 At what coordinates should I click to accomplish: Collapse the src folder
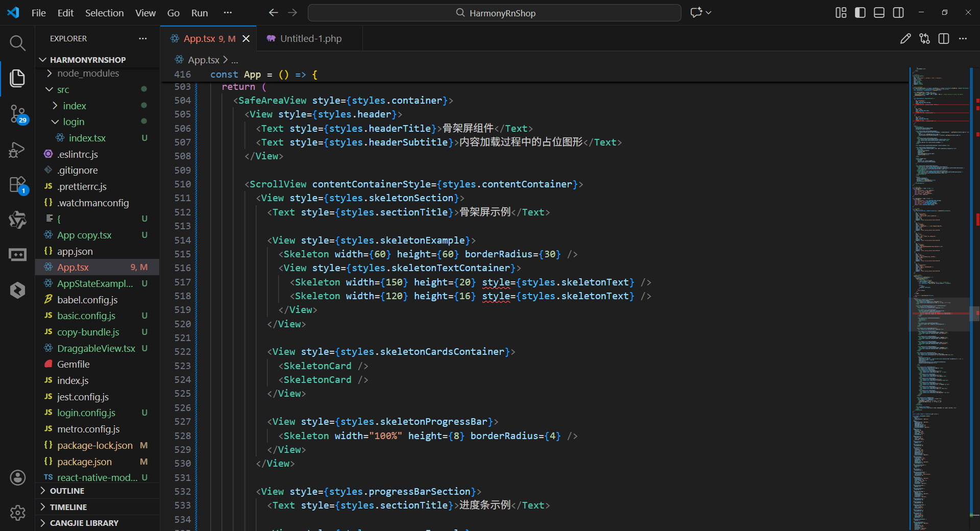coord(97,90)
